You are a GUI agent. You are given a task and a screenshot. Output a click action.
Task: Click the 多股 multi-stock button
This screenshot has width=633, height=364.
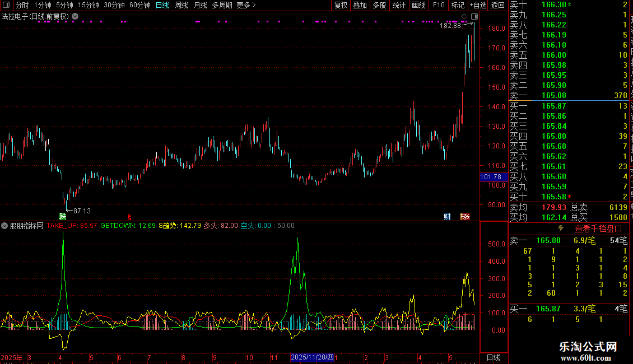379,5
